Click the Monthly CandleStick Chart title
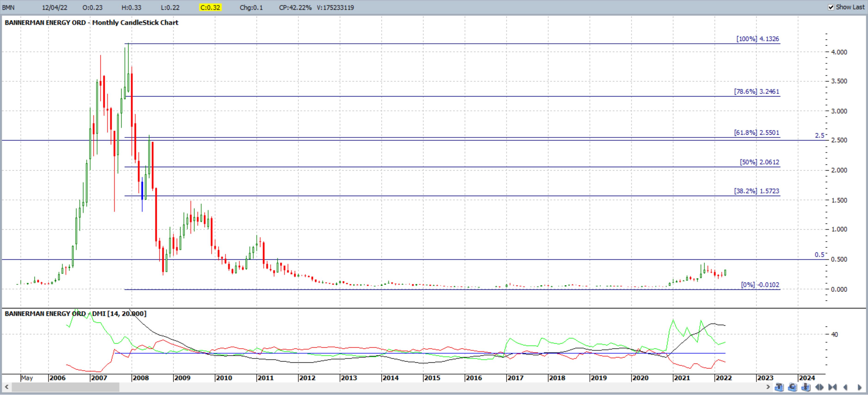 click(135, 23)
